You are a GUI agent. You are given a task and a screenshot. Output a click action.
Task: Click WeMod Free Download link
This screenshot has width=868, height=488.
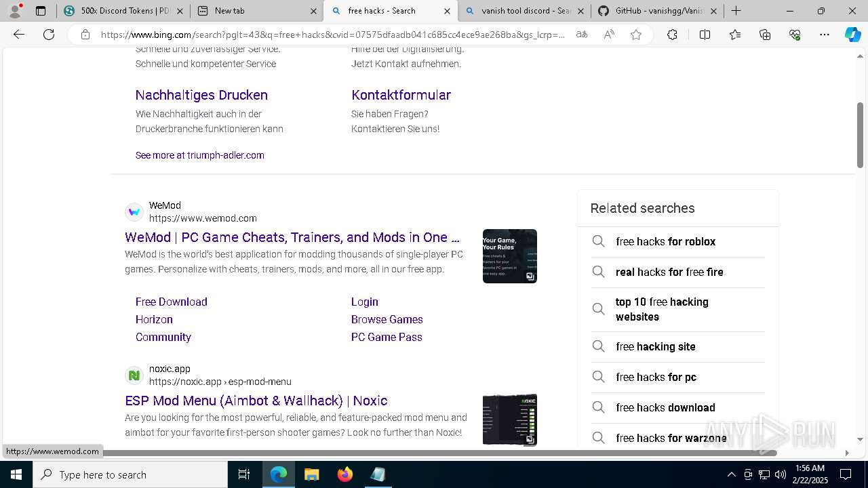click(x=171, y=302)
